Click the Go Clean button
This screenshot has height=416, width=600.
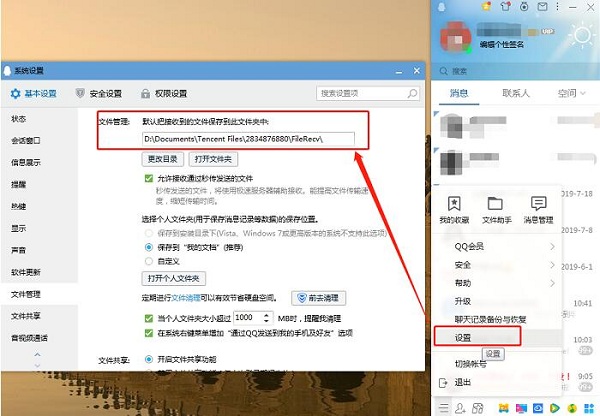[319, 298]
